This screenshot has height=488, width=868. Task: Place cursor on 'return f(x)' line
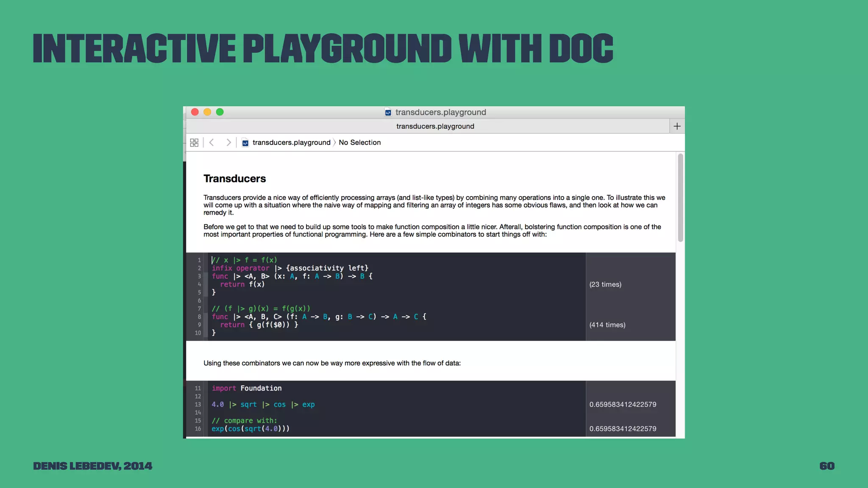point(242,284)
